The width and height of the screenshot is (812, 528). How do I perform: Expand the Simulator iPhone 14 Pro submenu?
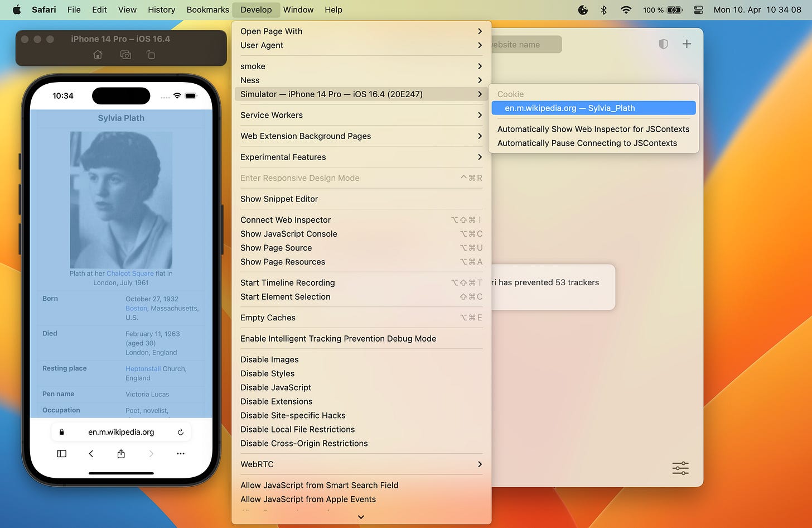point(361,94)
